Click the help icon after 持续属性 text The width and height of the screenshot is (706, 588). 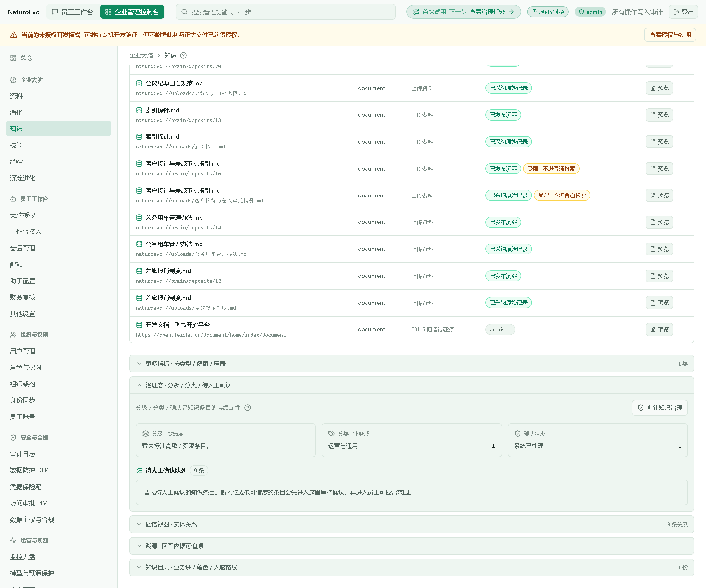(247, 408)
